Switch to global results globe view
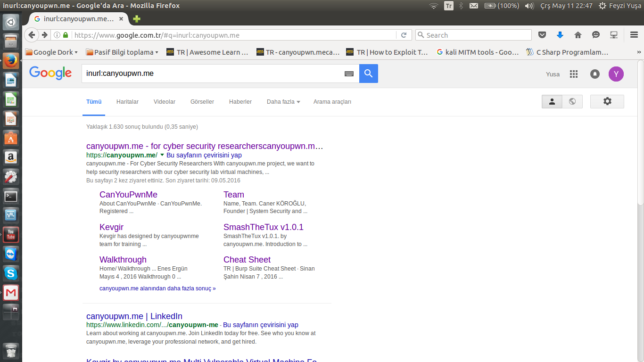This screenshot has height=362, width=644. click(572, 101)
